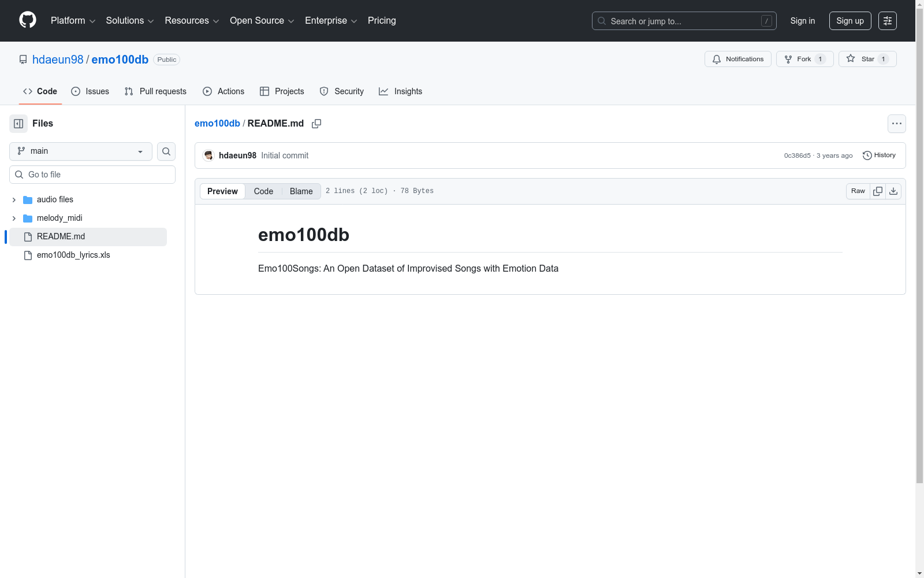Image resolution: width=924 pixels, height=578 pixels.
Task: Open the Platform menu
Action: [x=73, y=21]
